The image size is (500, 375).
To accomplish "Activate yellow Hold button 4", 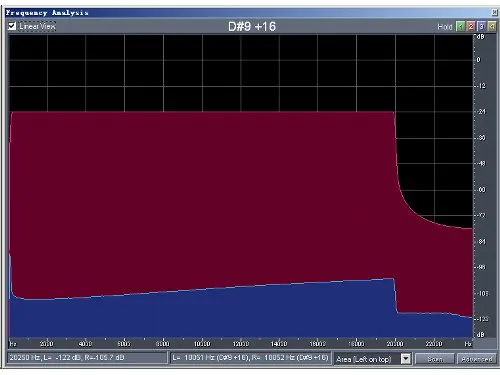I will 492,27.
